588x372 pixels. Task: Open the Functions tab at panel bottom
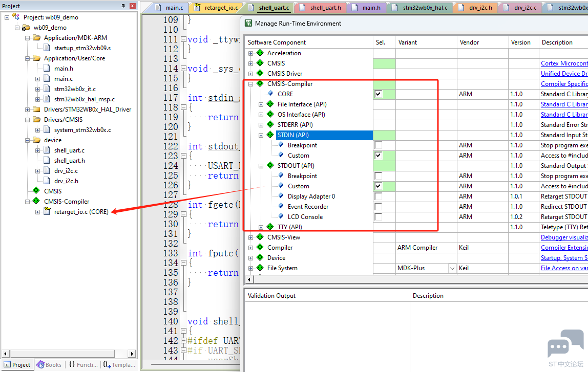pyautogui.click(x=83, y=364)
